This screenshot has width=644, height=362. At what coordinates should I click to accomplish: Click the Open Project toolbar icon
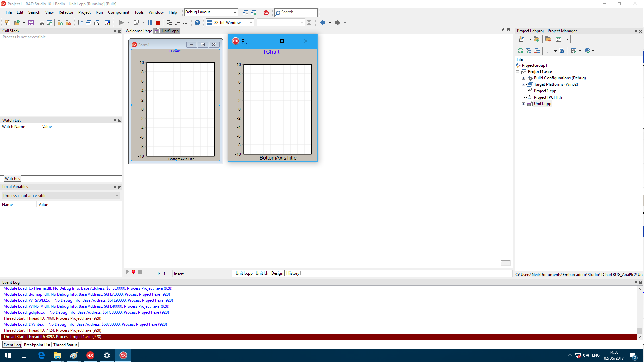[50, 23]
